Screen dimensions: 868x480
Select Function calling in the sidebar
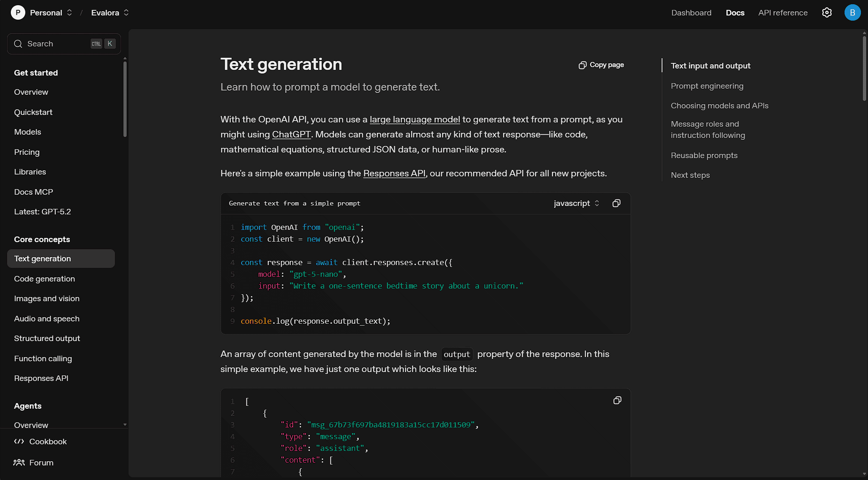tap(43, 358)
